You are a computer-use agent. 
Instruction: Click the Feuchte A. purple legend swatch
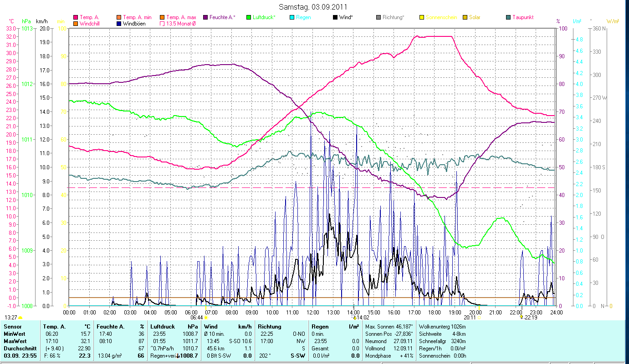[x=205, y=17]
